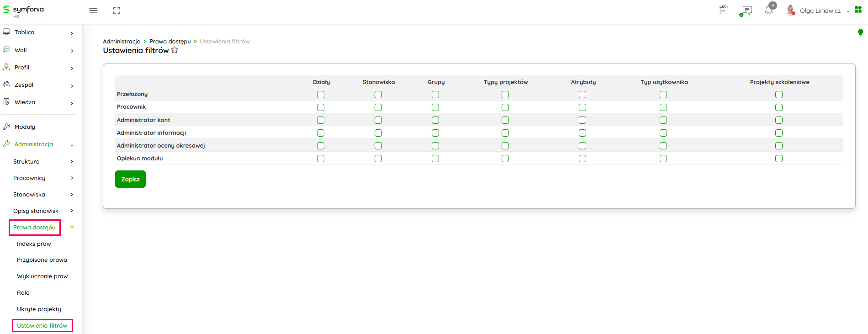Open the clipboard tasks icon

[x=723, y=10]
